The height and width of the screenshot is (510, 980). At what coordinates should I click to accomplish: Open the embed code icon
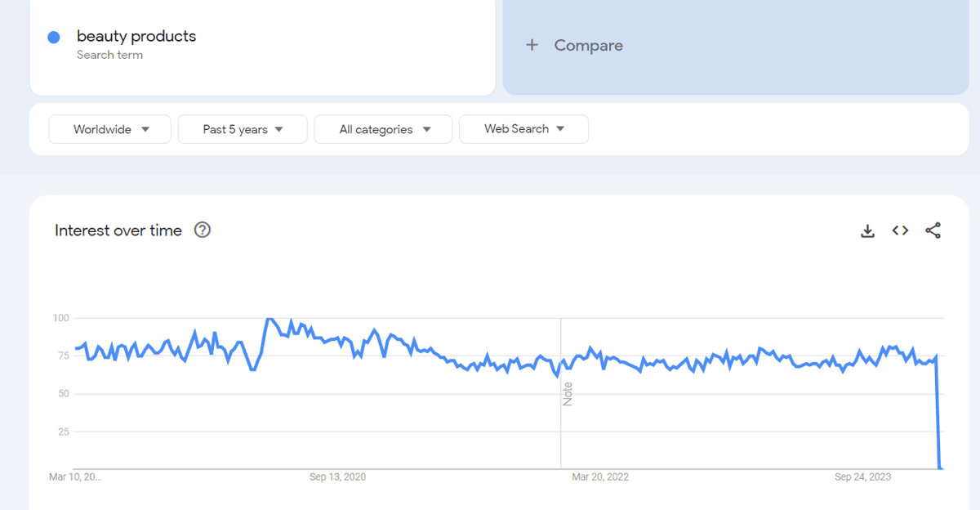[x=900, y=230]
